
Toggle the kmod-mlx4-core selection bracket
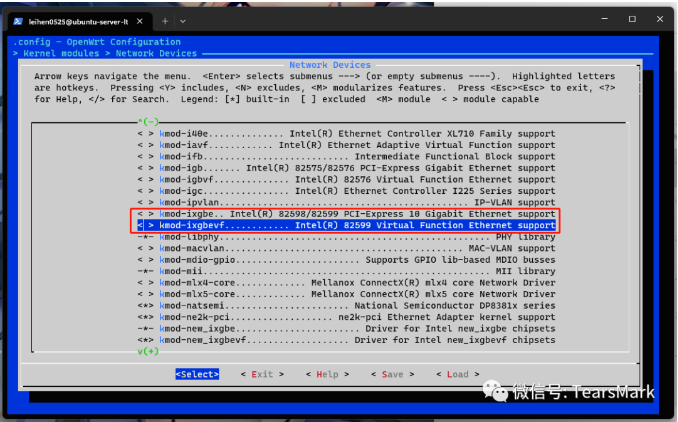click(146, 283)
